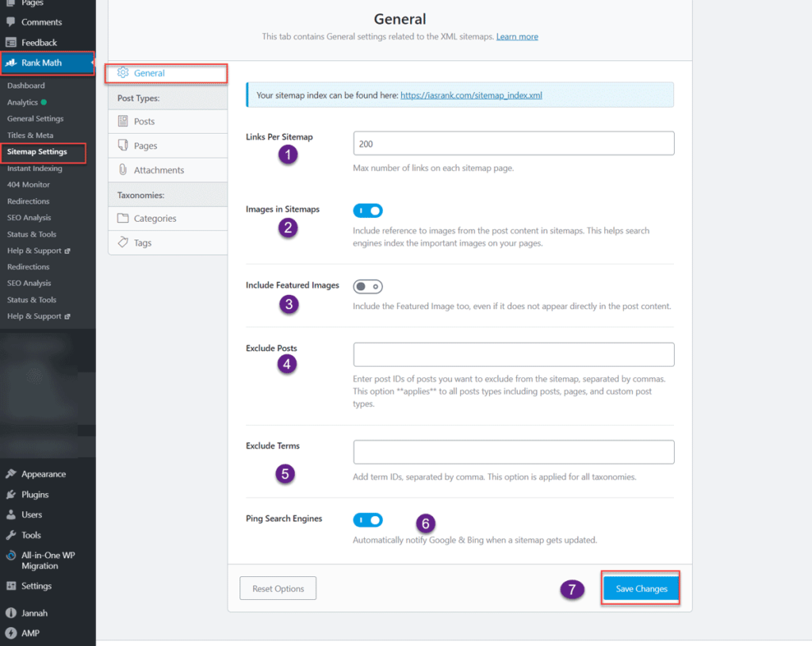Viewport: 812px width, 646px height.
Task: Open 404 Monitor submenu item
Action: [x=29, y=184]
